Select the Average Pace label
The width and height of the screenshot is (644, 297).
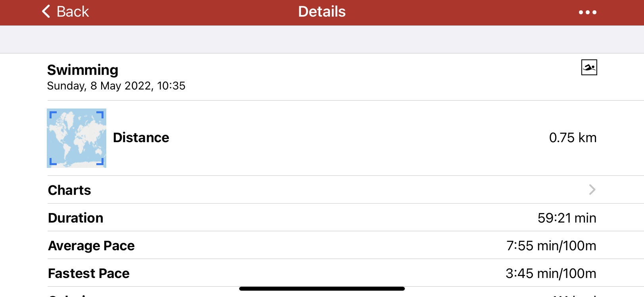coord(91,246)
